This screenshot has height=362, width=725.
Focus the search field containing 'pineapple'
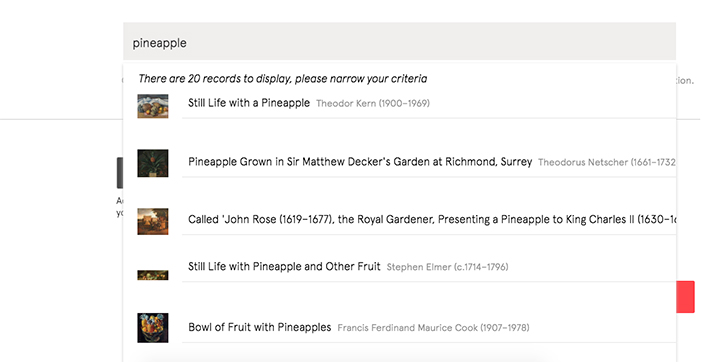click(399, 42)
